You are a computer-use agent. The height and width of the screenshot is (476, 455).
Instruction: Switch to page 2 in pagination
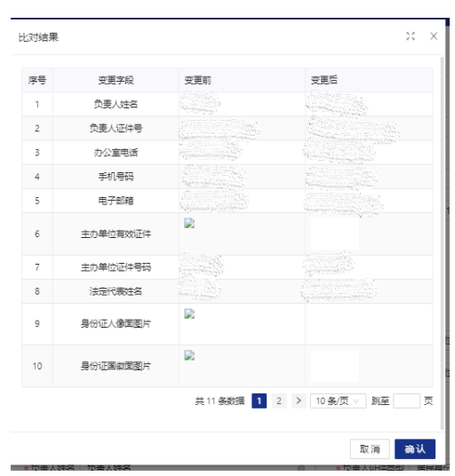279,401
